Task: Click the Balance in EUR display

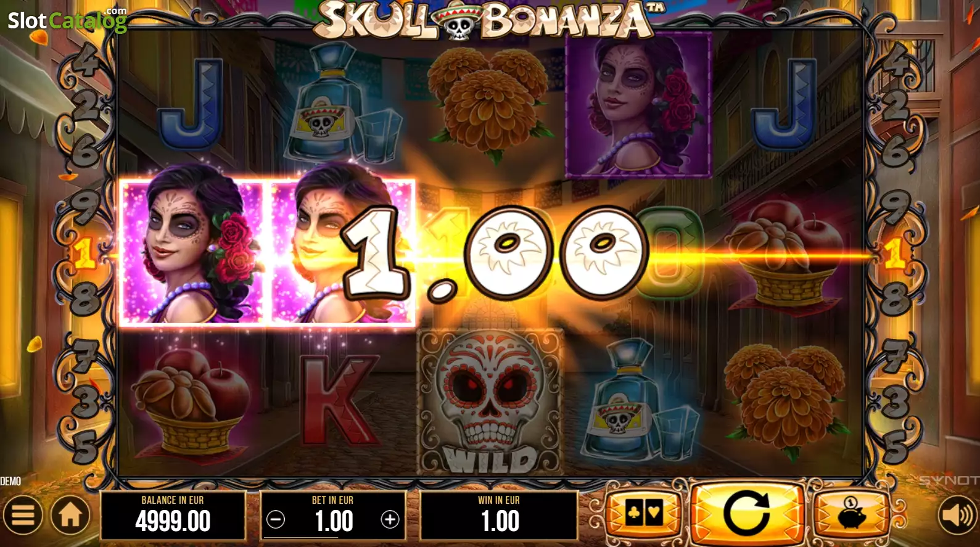Action: coord(173,516)
